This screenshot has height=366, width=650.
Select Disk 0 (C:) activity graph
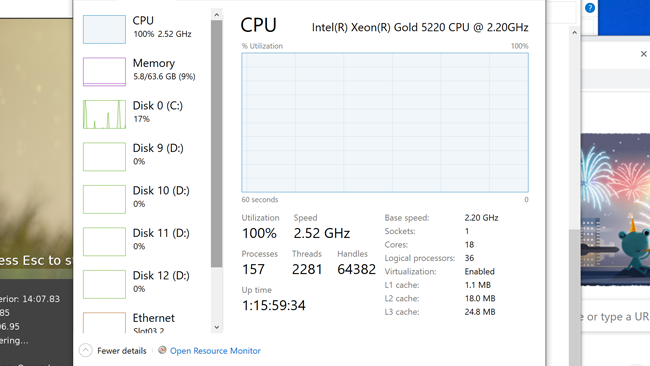coord(104,114)
